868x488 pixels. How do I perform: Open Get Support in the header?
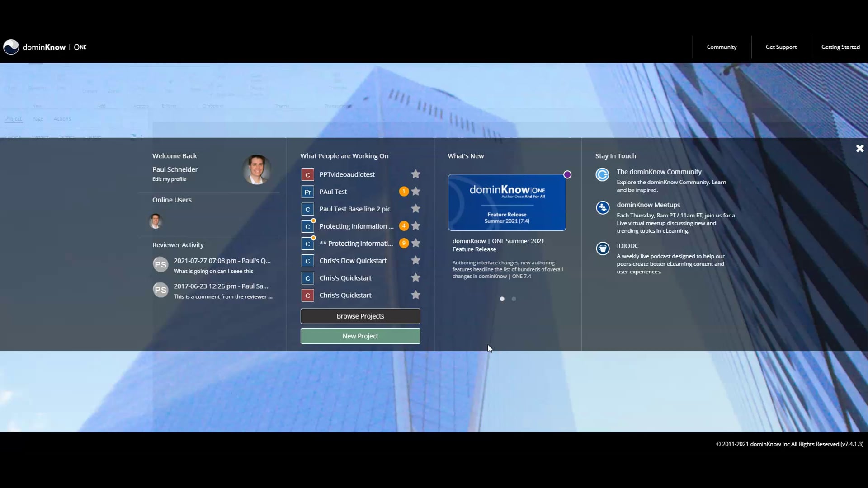click(781, 47)
